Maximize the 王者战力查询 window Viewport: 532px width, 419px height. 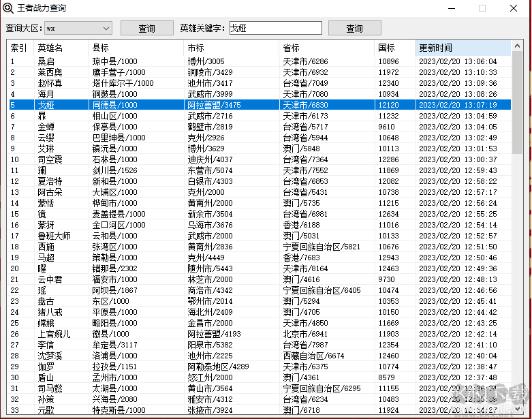pos(482,8)
